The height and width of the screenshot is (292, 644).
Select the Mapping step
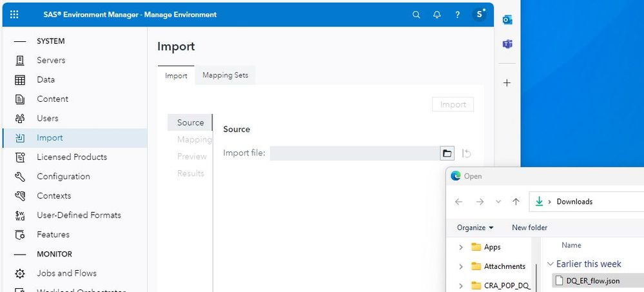coord(194,140)
